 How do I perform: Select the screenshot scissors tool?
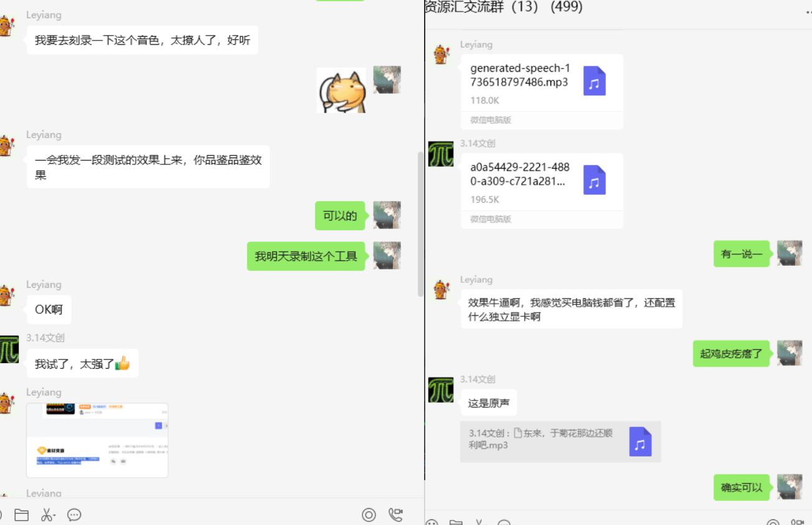point(45,515)
